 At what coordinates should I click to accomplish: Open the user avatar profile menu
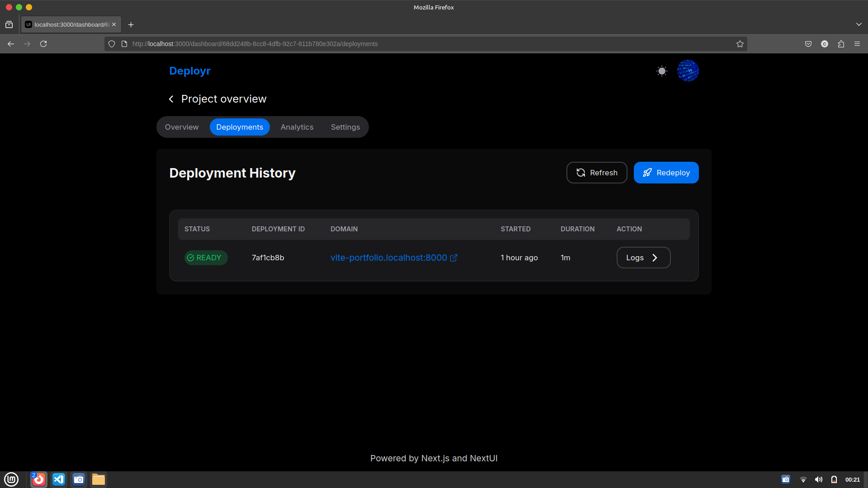688,71
